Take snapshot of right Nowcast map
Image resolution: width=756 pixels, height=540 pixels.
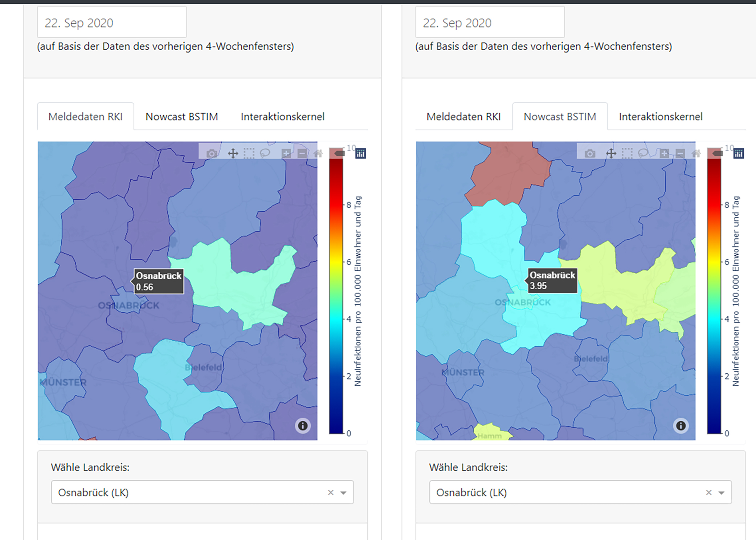pos(590,154)
